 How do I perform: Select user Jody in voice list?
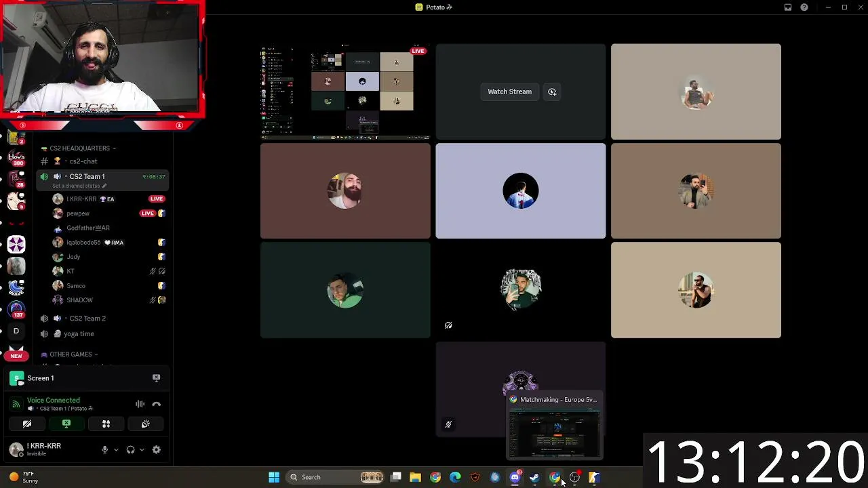coord(108,257)
